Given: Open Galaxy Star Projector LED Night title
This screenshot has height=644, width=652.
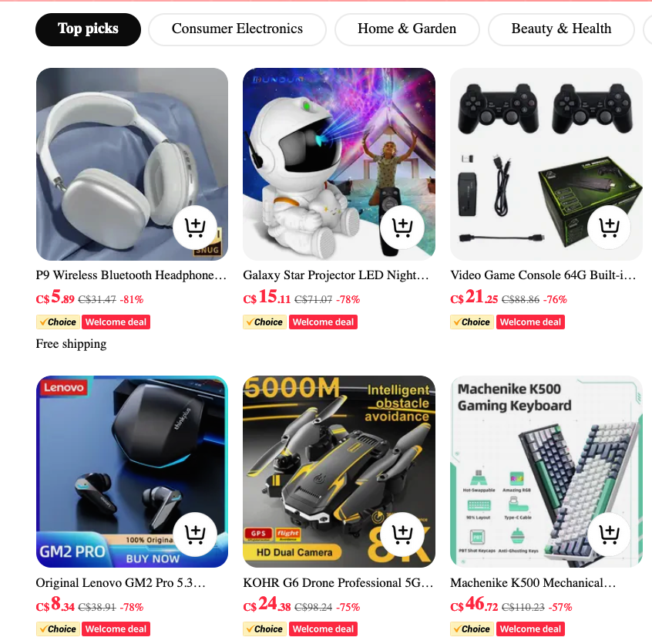Looking at the screenshot, I should pos(336,275).
